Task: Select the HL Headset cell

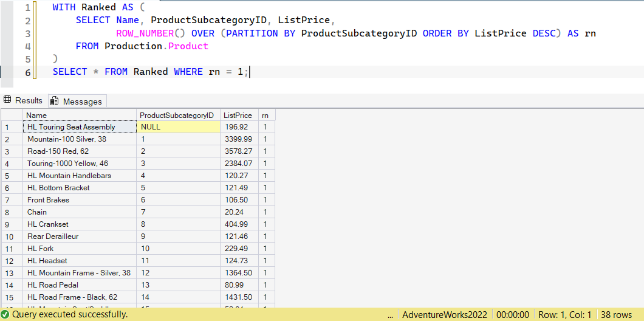Action: click(x=80, y=261)
